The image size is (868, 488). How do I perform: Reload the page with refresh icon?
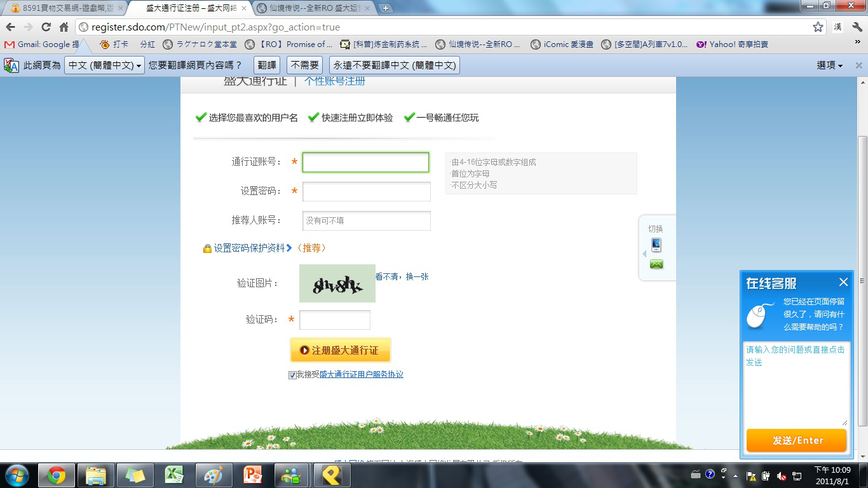coord(46,27)
